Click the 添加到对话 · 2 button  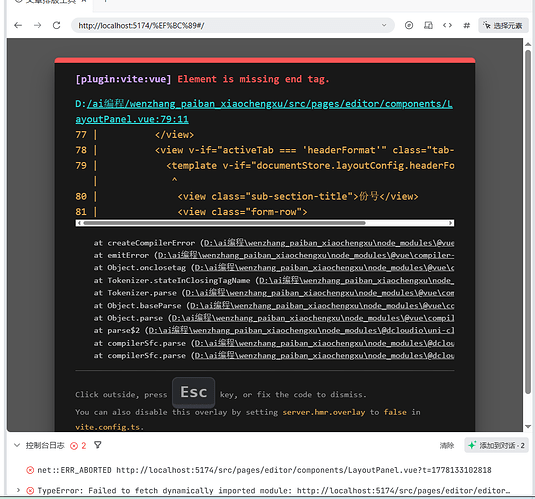tap(496, 445)
